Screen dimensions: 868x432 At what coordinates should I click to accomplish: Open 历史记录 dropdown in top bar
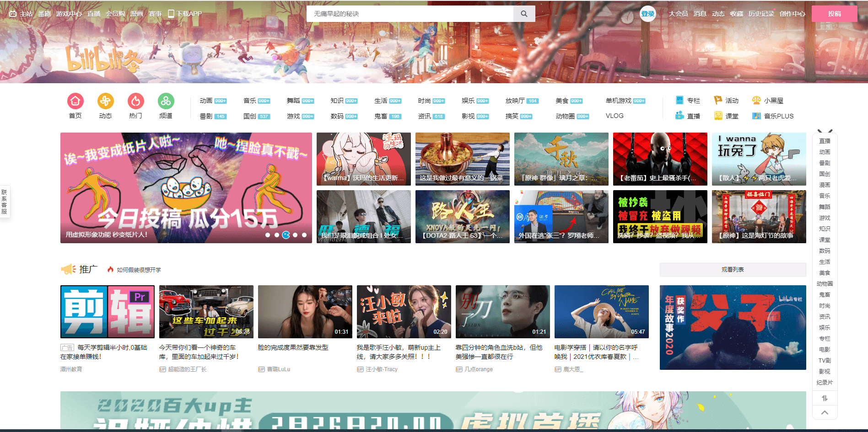point(761,14)
